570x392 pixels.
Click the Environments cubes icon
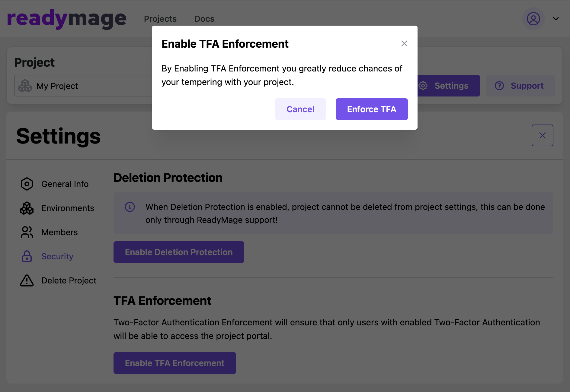point(27,208)
